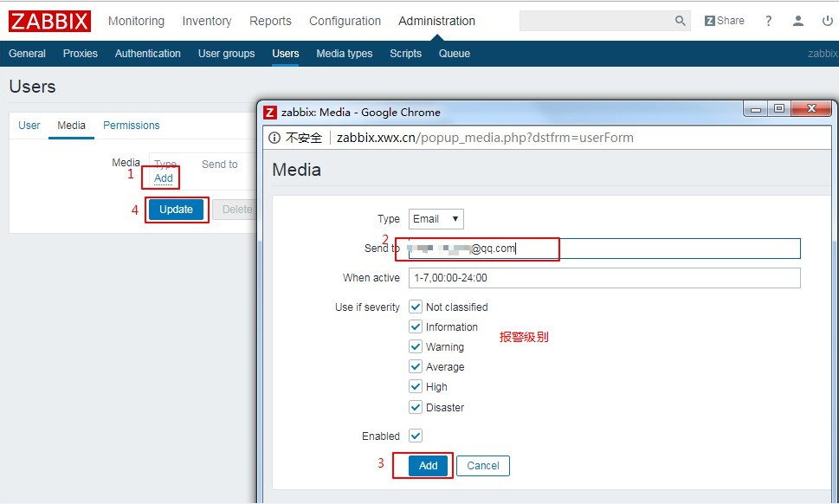Click the blue Add button in popup
Screen dimensions: 839x504
(x=428, y=465)
